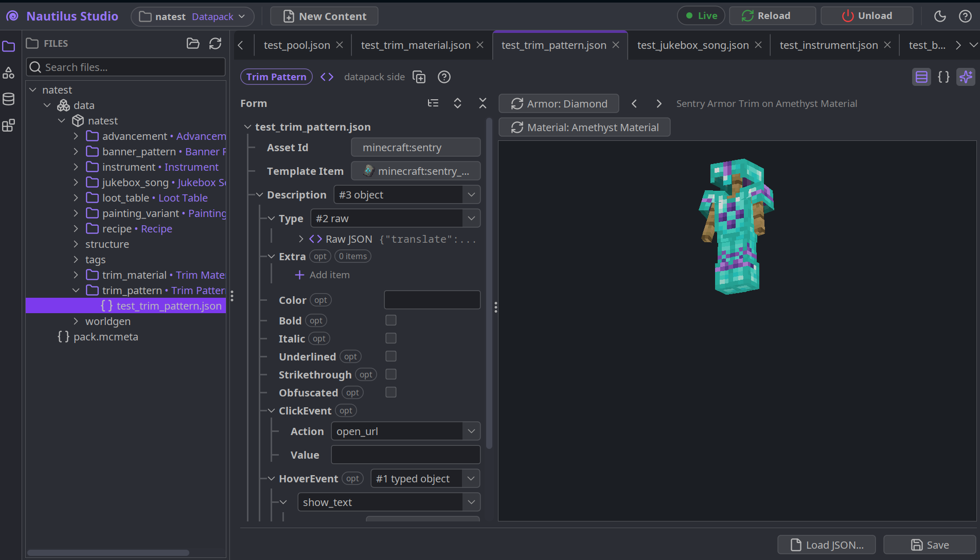The width and height of the screenshot is (980, 560).
Task: Click the Unload button
Action: click(x=867, y=16)
